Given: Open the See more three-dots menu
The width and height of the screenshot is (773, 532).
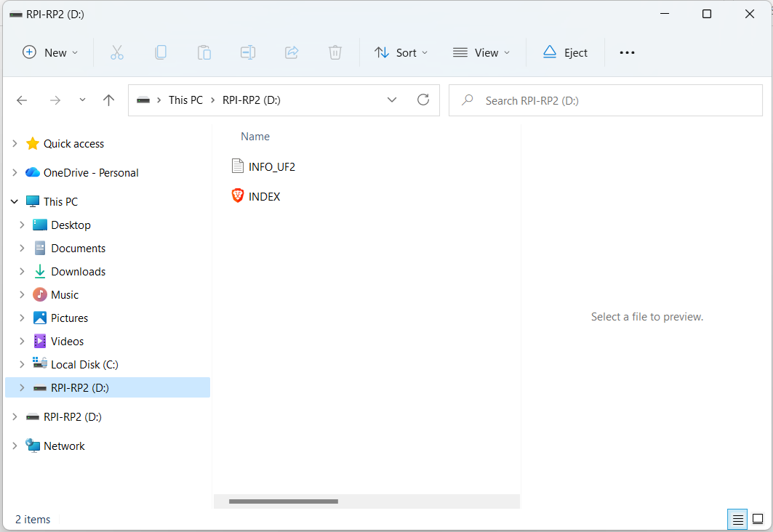Looking at the screenshot, I should click(627, 52).
